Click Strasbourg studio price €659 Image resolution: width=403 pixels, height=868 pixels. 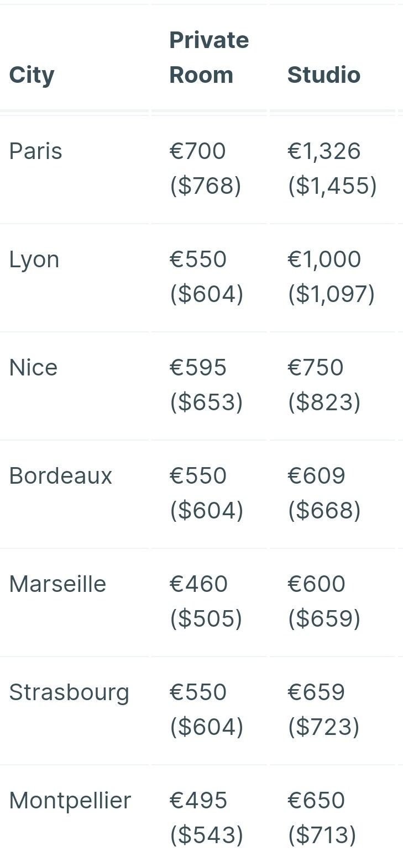click(x=316, y=692)
